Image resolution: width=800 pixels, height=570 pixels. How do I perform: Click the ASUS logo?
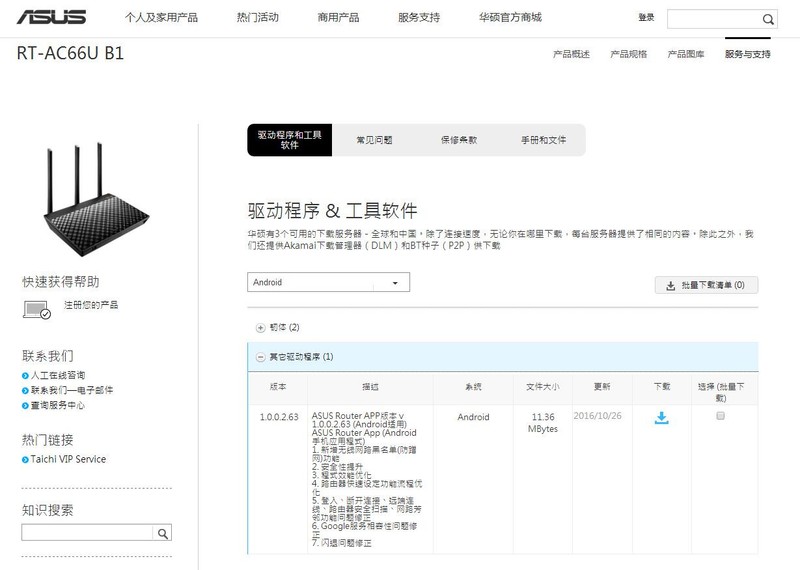51,17
